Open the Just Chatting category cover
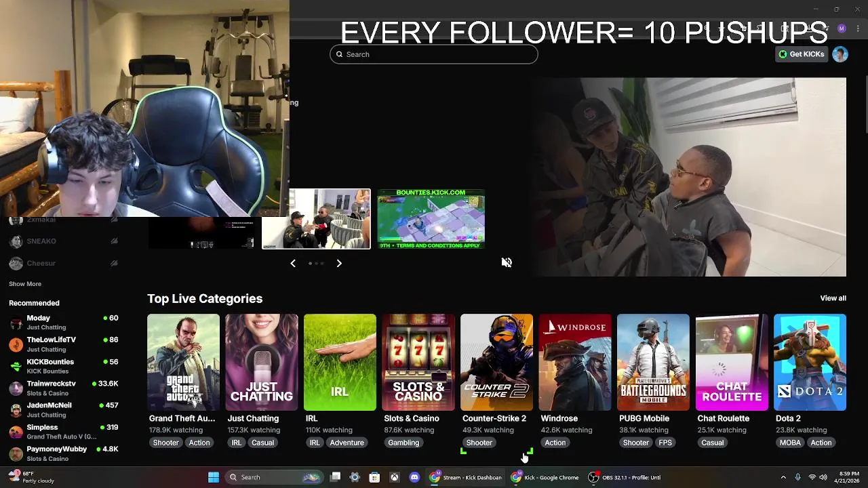The width and height of the screenshot is (868, 488). click(x=262, y=362)
